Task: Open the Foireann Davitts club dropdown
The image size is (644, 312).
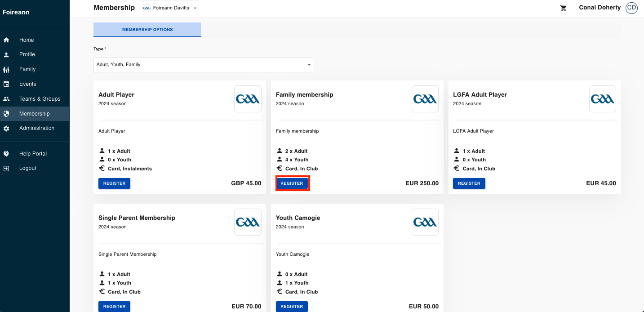Action: click(x=169, y=8)
